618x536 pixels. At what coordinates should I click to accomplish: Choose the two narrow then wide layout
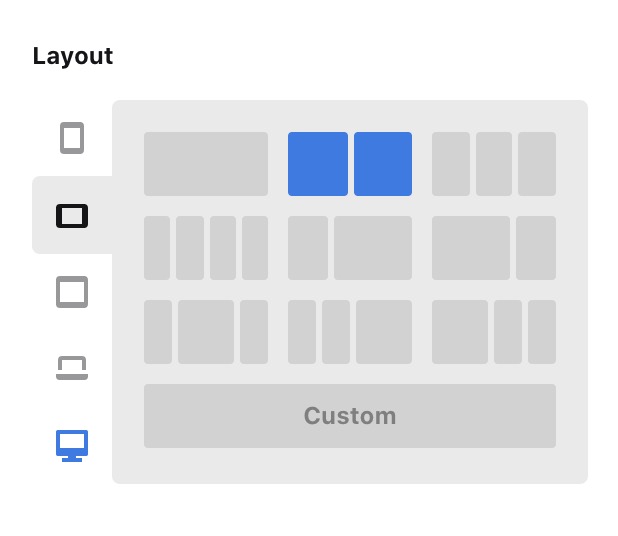point(350,332)
